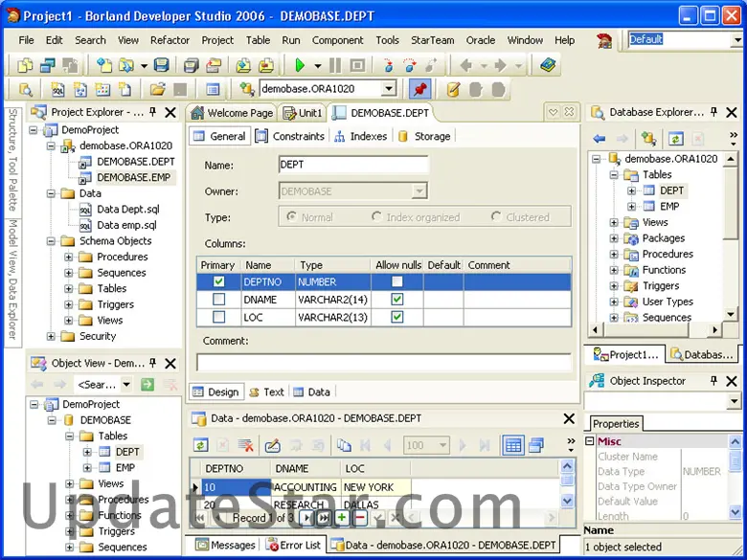Click the Save floppy disk toolbar icon
This screenshot has height=560, width=747.
(162, 65)
